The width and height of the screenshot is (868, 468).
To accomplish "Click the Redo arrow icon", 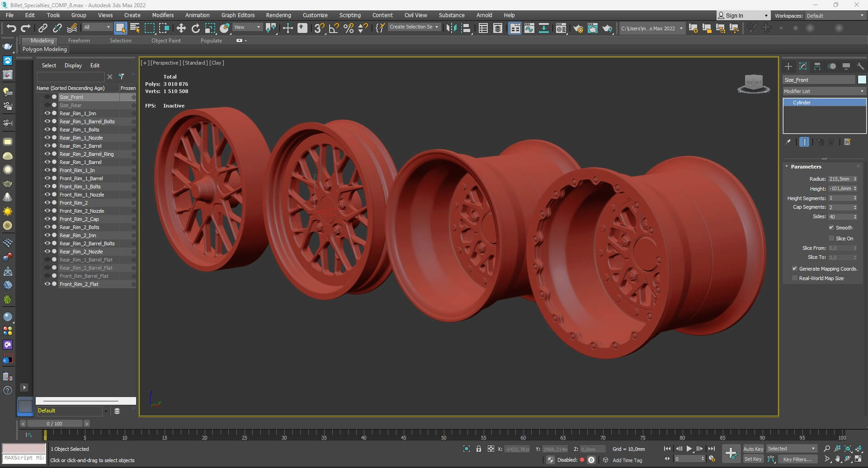I will click(26, 28).
